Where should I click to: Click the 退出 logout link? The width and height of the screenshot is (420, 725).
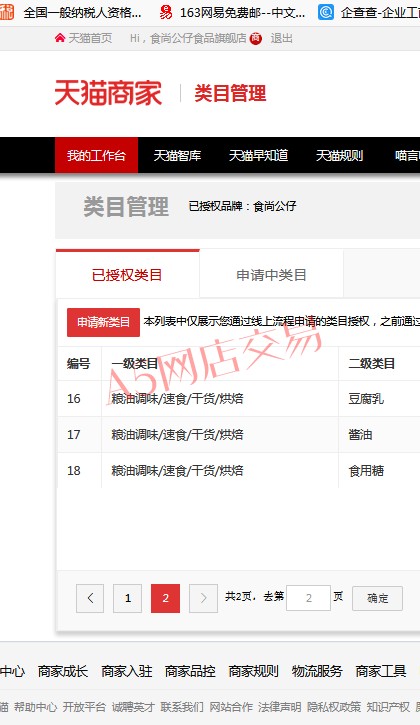click(x=282, y=38)
